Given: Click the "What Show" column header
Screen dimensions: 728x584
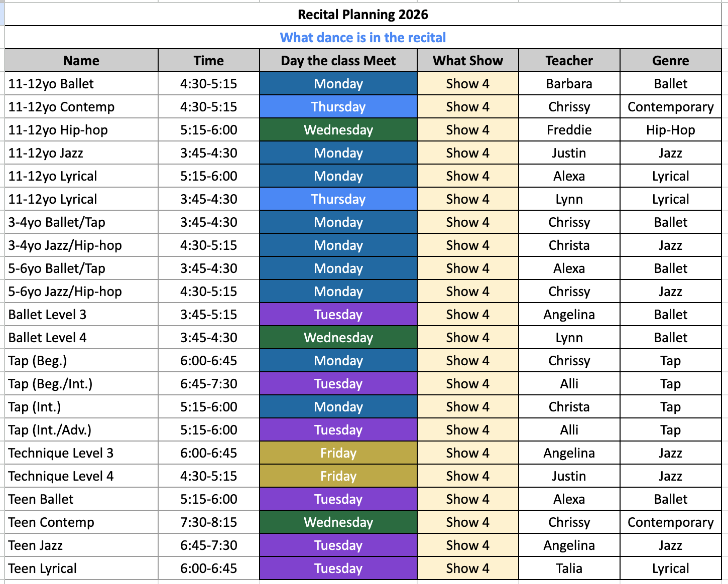Looking at the screenshot, I should [x=467, y=61].
